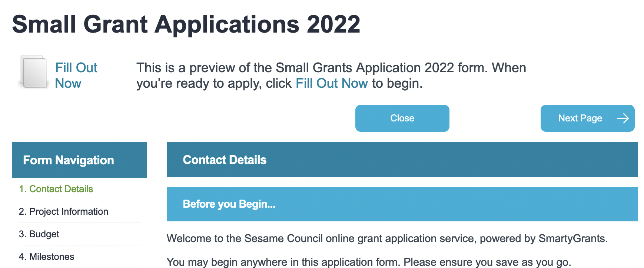644x268 pixels.
Task: Click the Small Grant Applications 2022 page title
Action: click(186, 24)
